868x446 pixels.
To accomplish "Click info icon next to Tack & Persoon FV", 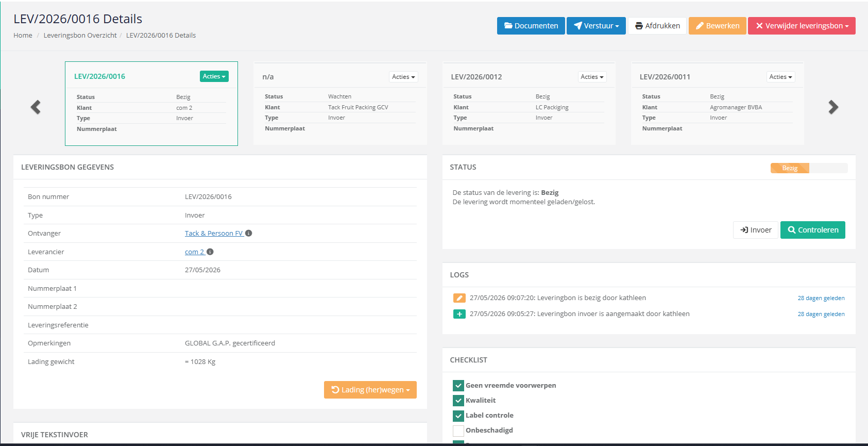I will click(x=249, y=234).
